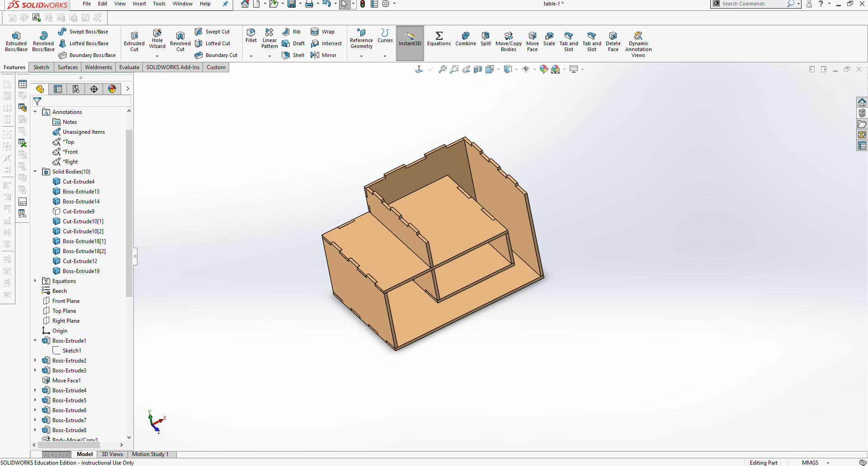Open the Curves tool
This screenshot has height=466, width=868.
click(x=385, y=36)
